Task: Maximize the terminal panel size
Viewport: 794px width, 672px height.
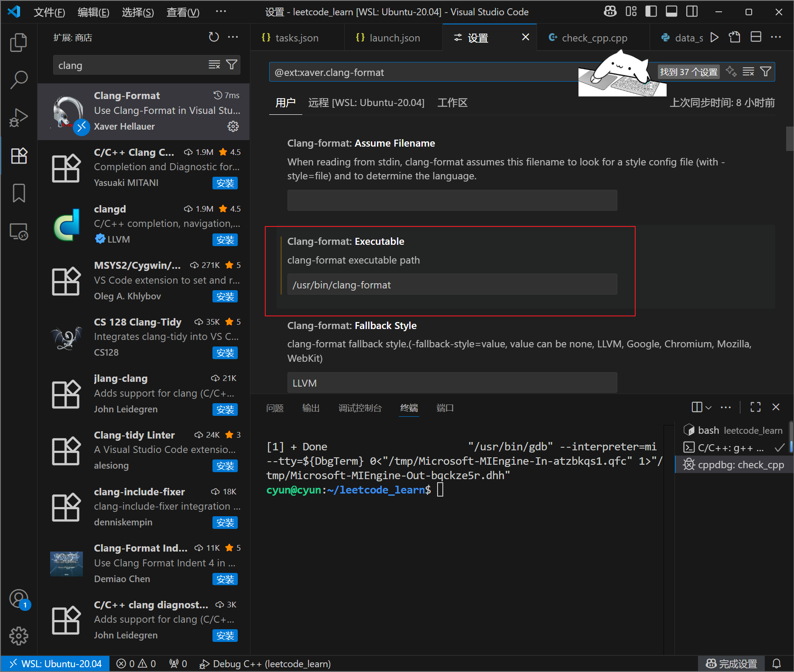Action: 755,407
